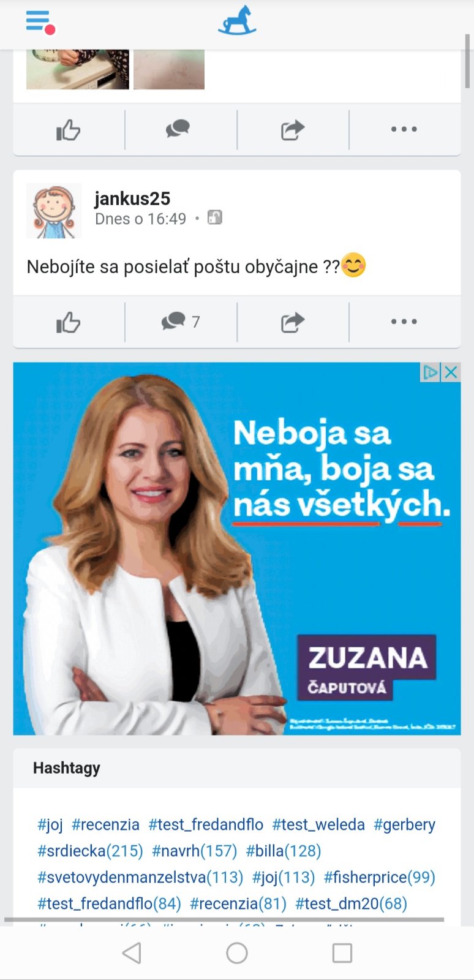The image size is (474, 980).
Task: Open the #fisherprice(99) hashtag
Action: point(380,877)
